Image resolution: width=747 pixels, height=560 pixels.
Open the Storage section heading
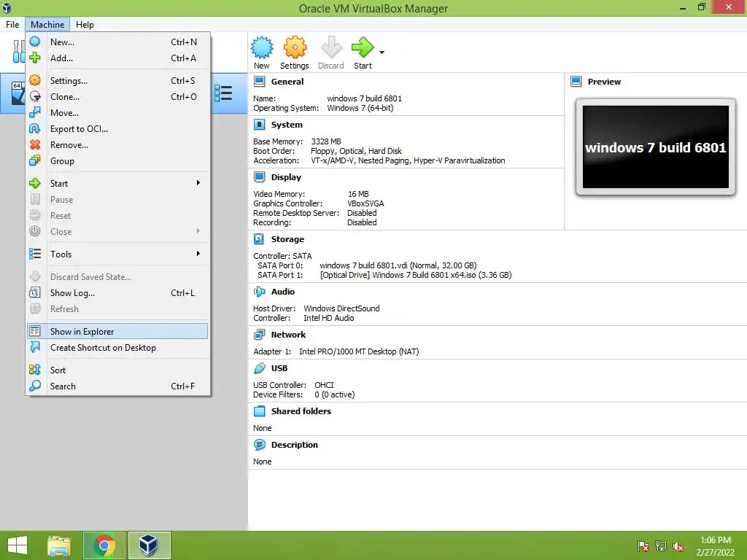click(287, 239)
